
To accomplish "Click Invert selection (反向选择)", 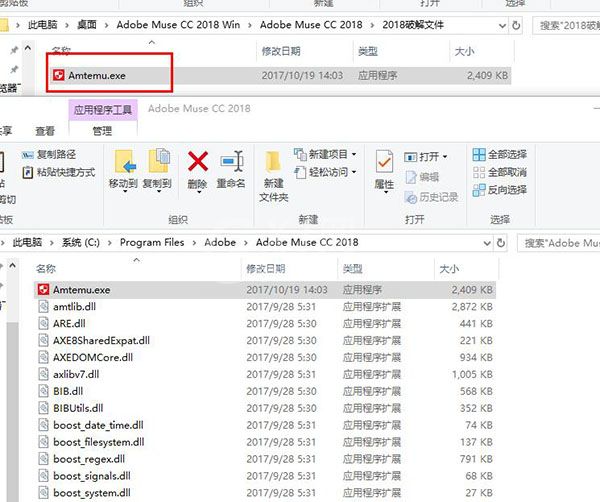I will point(500,190).
